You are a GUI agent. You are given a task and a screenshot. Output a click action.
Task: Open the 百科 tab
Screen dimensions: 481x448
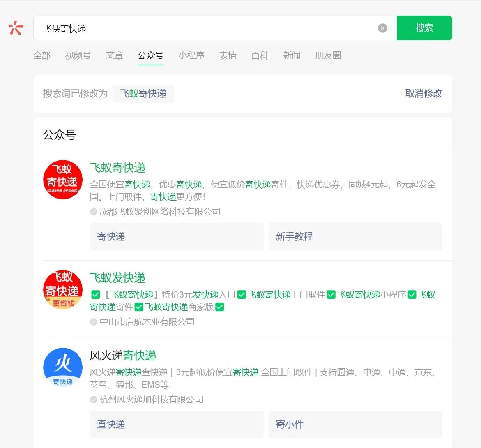pyautogui.click(x=260, y=55)
